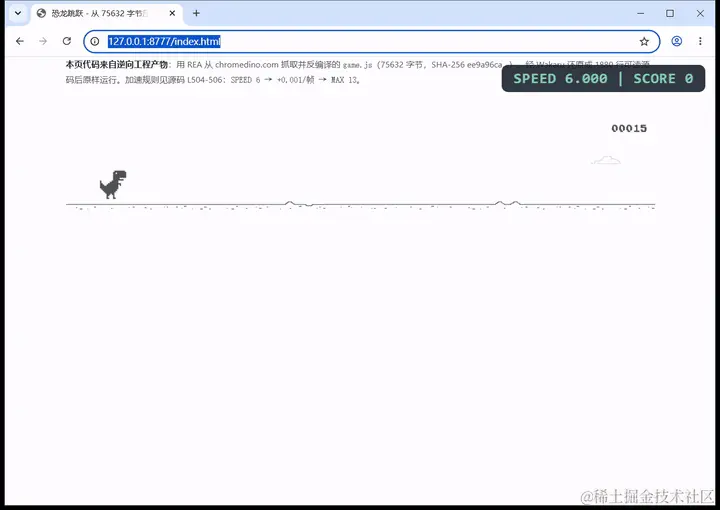Click the bold 本页代码来自逆向工程产物 text
This screenshot has height=510, width=720.
(x=117, y=65)
